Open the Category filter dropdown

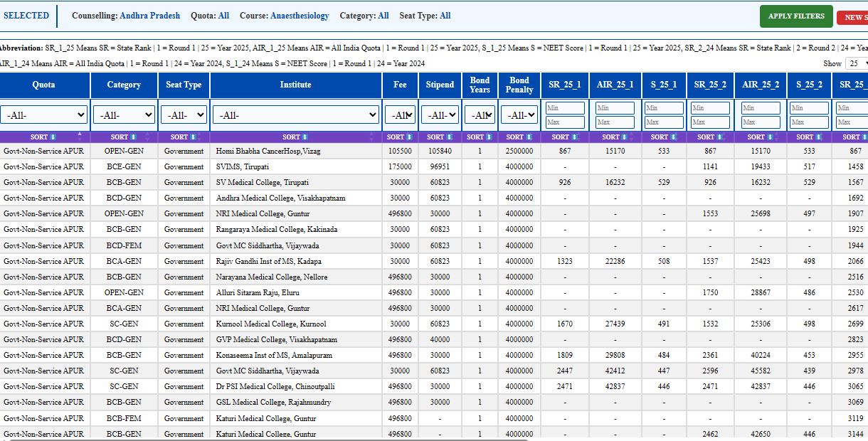pyautogui.click(x=124, y=115)
